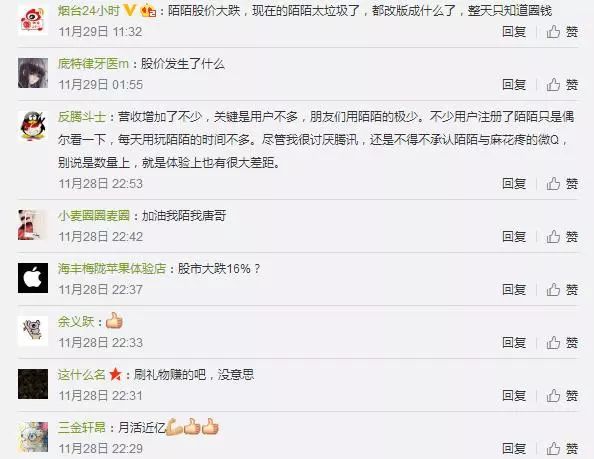This screenshot has height=459, width=594.
Task: Open 三金轩昂's username link
Action: [81, 428]
